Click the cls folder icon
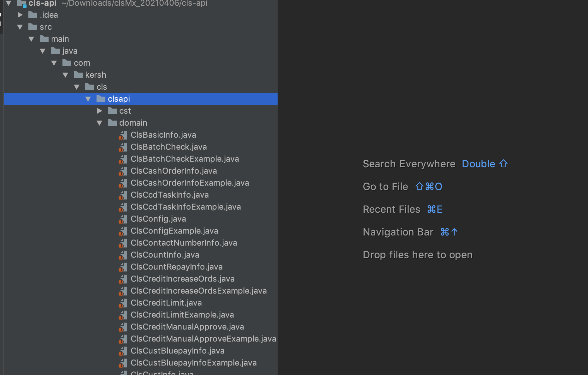Screen dimensions: 588x375 90,87
